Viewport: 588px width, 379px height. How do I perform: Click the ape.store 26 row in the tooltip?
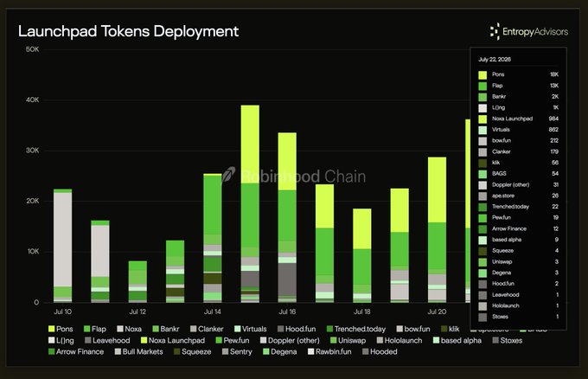[x=519, y=196]
